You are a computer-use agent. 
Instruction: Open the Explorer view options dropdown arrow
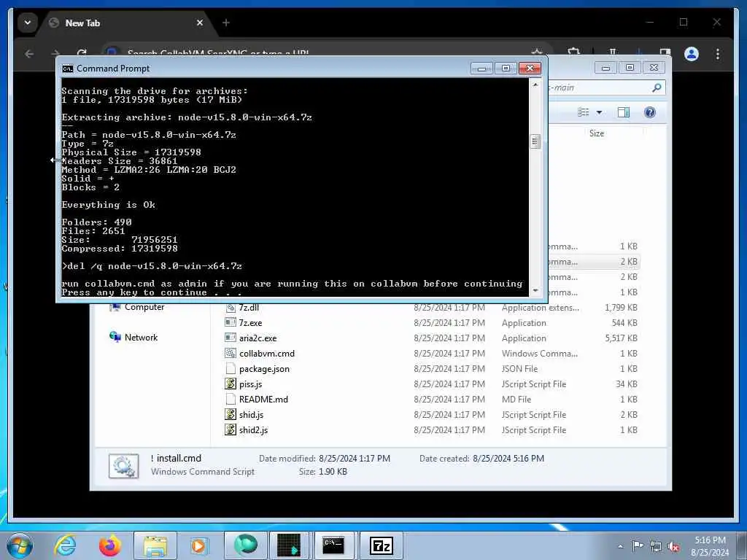600,112
